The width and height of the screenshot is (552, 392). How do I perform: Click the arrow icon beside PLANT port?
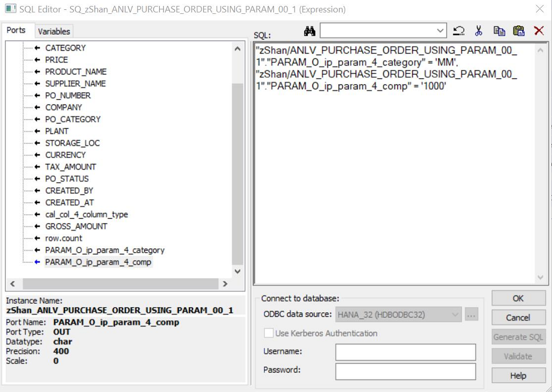click(x=37, y=131)
